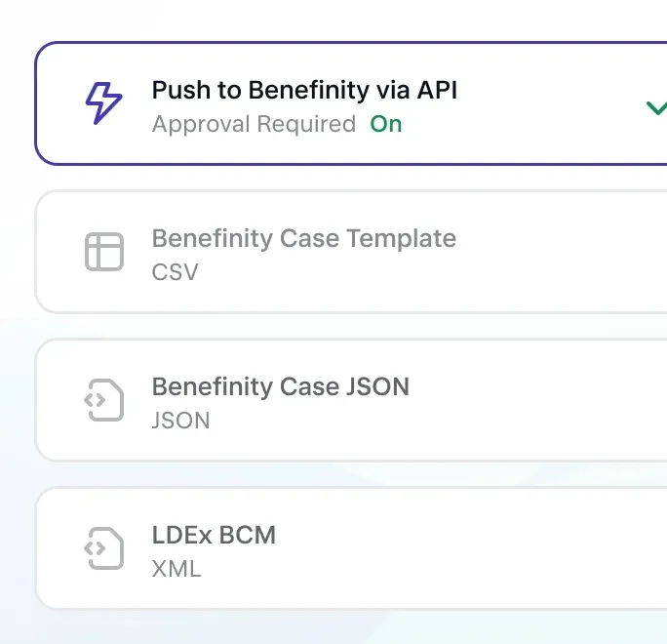Toggle the Approval Required On status

[386, 124]
